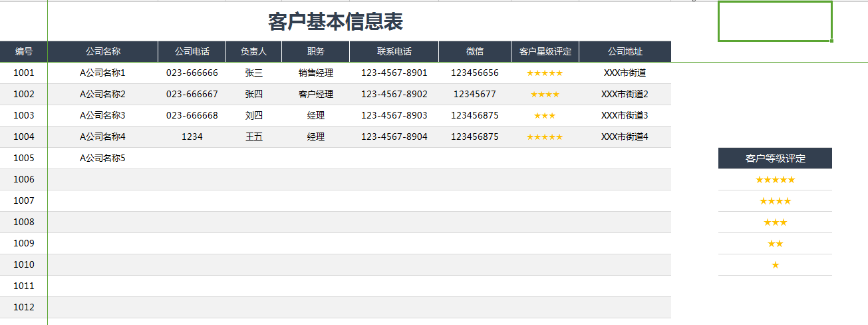Select the XXX市街道 address in row 1001
The image size is (868, 325).
[625, 73]
